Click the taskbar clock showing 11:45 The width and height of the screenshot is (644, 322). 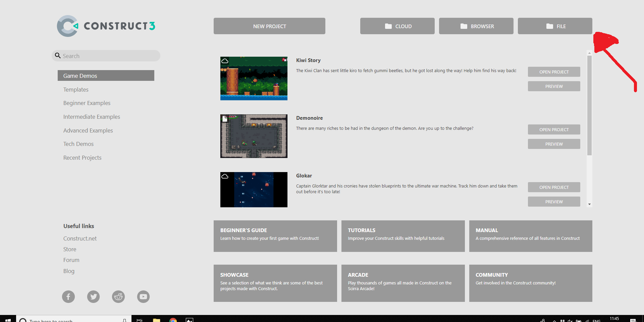coord(614,319)
